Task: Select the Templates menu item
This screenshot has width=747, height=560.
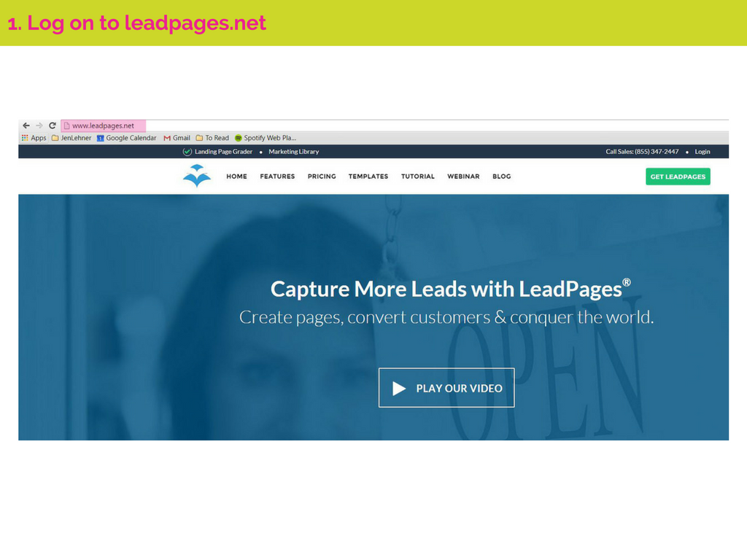Action: (x=368, y=176)
